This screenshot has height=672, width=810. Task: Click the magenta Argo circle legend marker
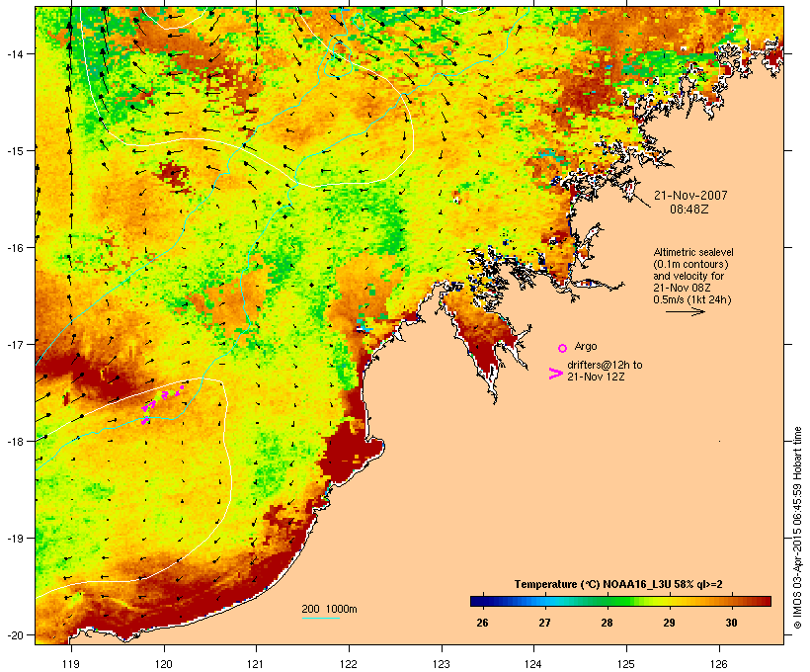click(563, 348)
